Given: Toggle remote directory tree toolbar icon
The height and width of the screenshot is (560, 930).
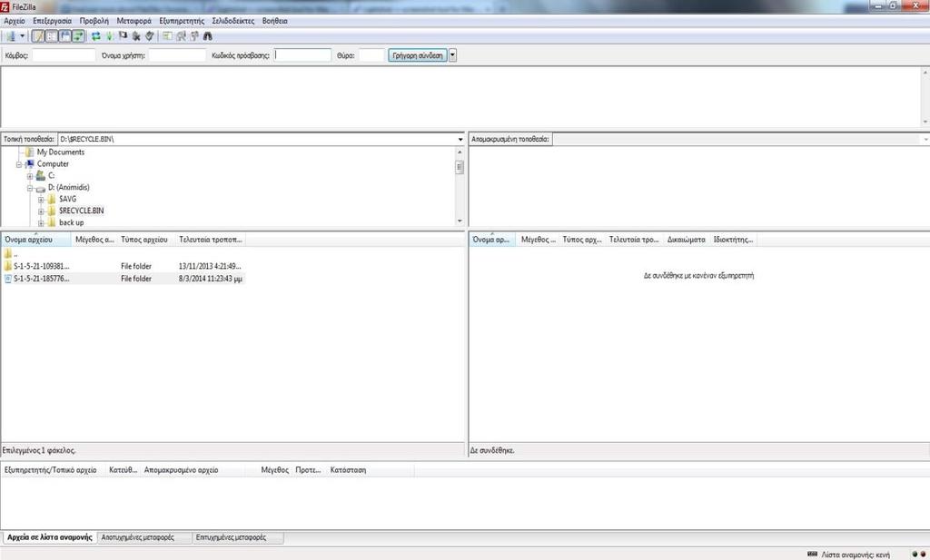Looking at the screenshot, I should (64, 36).
